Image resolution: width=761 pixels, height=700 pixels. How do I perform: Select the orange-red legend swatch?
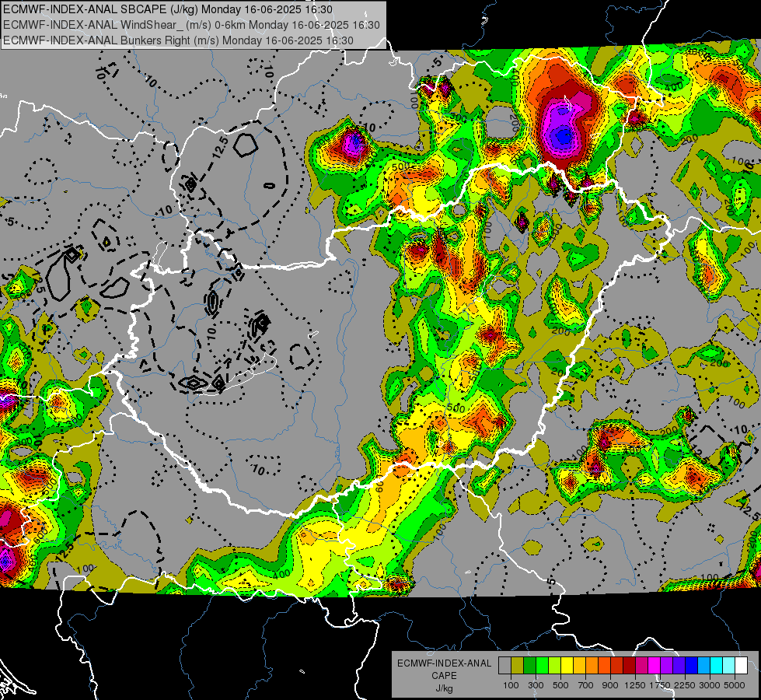[x=604, y=665]
